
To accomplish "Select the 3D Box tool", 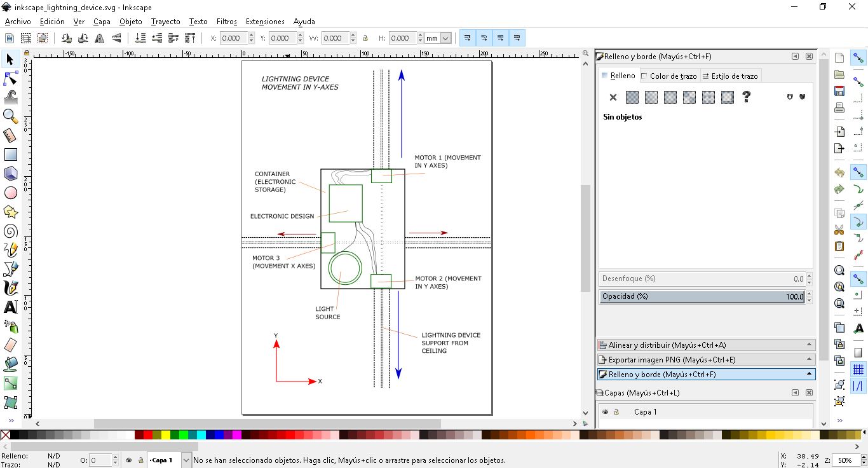I will [x=10, y=174].
